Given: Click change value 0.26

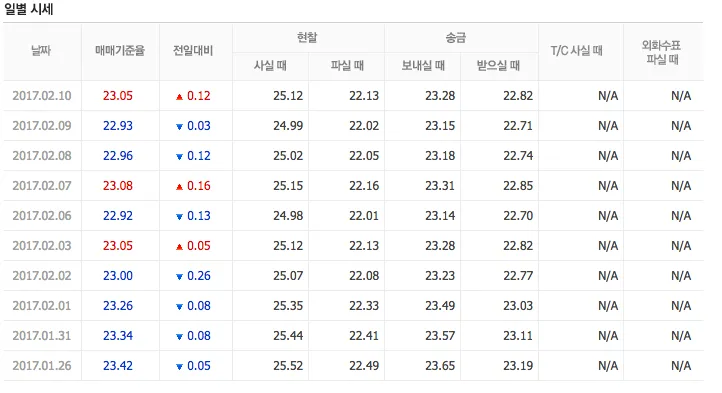Looking at the screenshot, I should pos(199,275).
